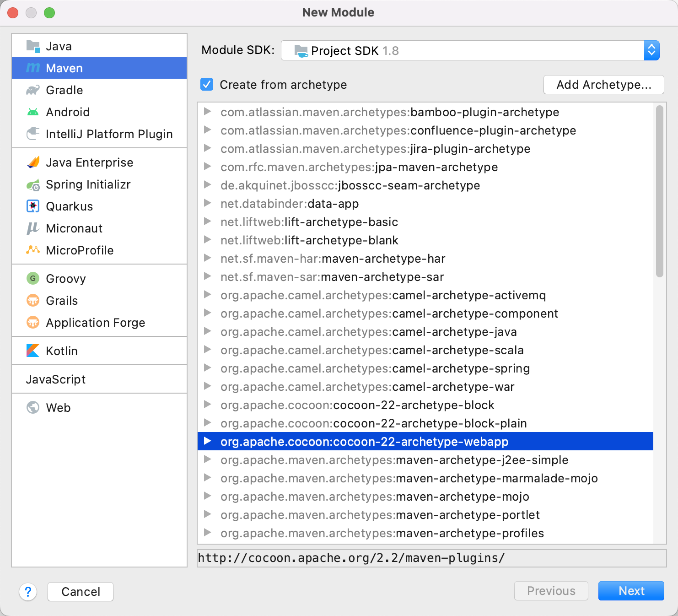678x616 pixels.
Task: Expand the selected cocoon-22-archetype-webapp node
Action: click(x=207, y=441)
